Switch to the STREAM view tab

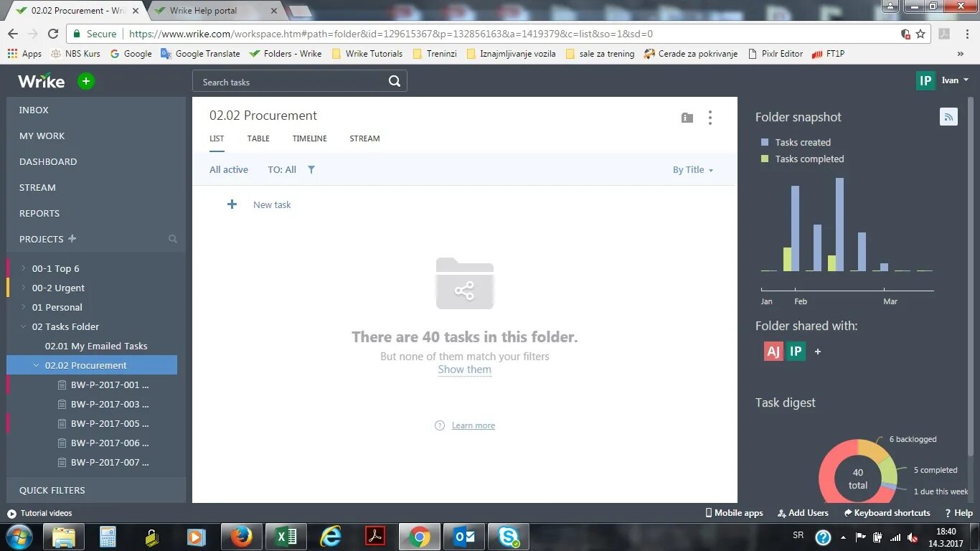pyautogui.click(x=364, y=138)
